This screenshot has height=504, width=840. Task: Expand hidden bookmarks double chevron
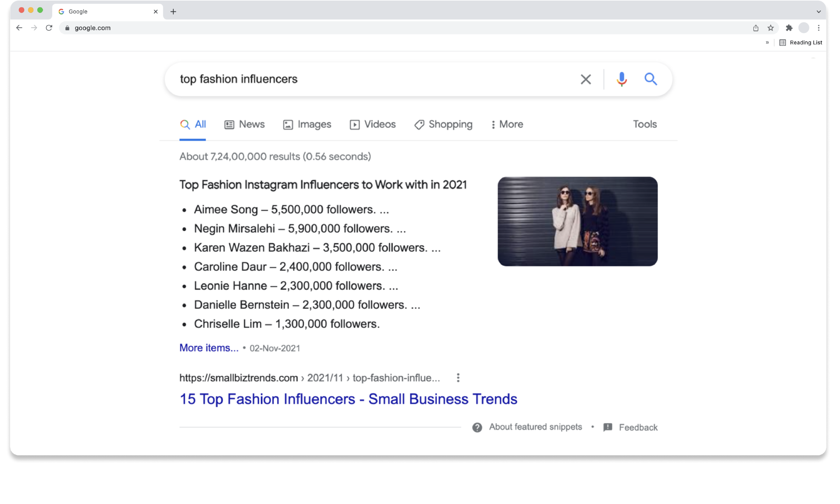(x=767, y=43)
